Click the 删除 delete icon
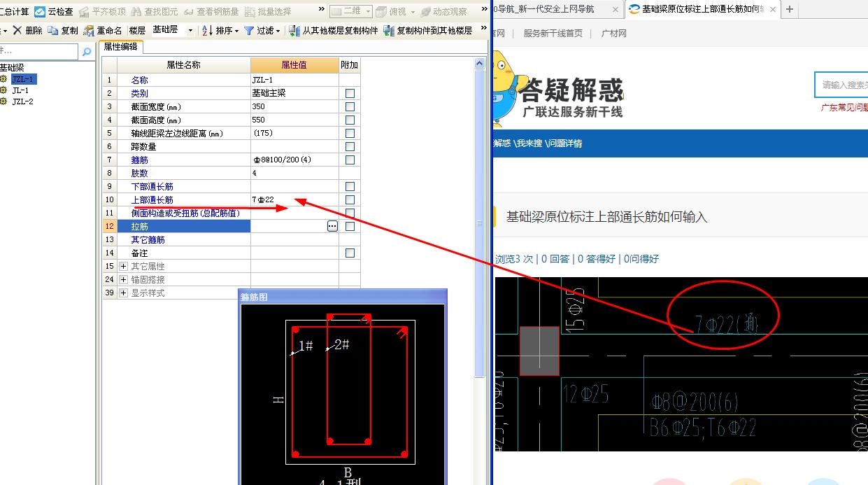 click(17, 31)
